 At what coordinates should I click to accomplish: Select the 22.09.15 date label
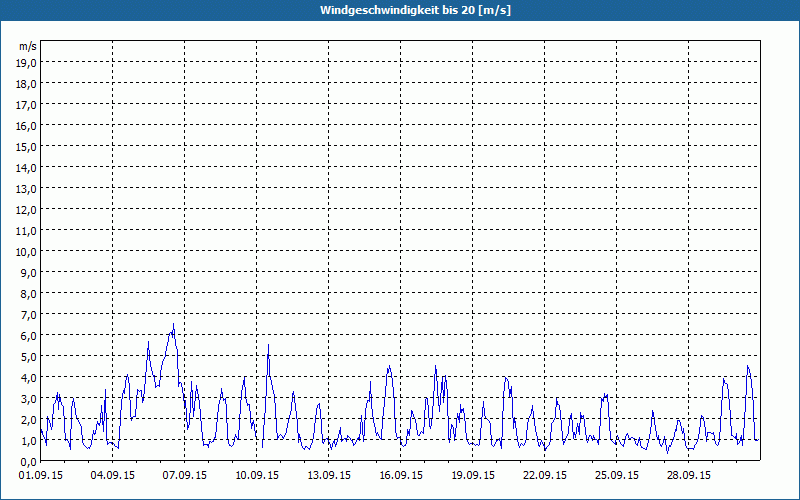tap(544, 476)
